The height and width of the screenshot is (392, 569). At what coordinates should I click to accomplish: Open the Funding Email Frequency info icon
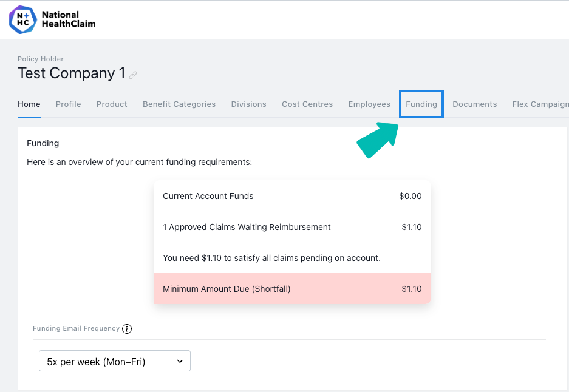tap(127, 329)
